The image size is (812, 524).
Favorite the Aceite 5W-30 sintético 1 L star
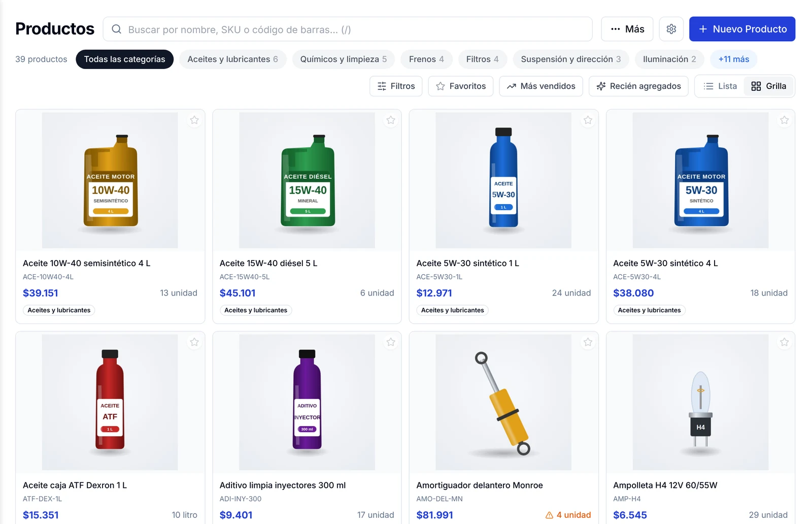(x=588, y=120)
